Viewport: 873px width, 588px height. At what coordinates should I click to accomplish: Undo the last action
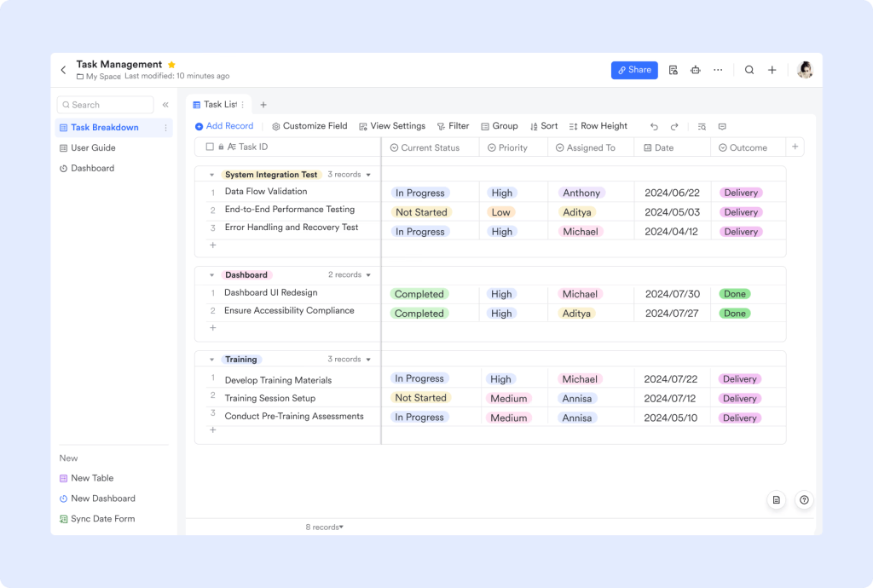tap(654, 127)
